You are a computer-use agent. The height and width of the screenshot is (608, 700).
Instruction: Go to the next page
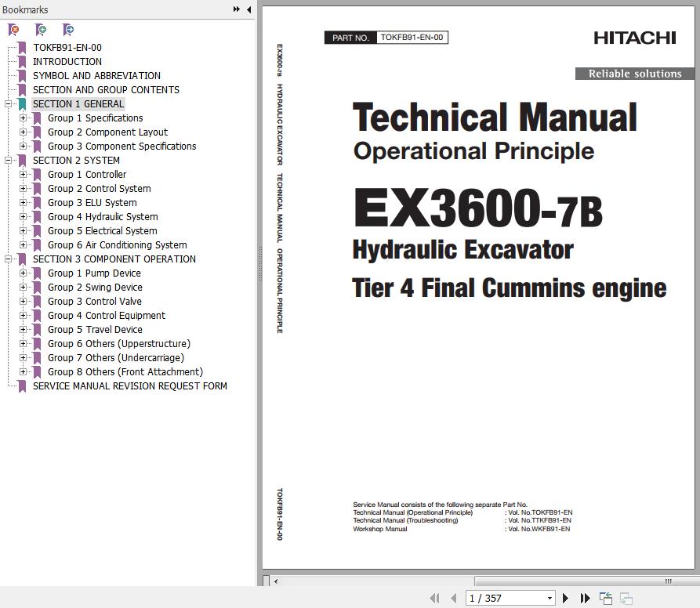[x=566, y=598]
